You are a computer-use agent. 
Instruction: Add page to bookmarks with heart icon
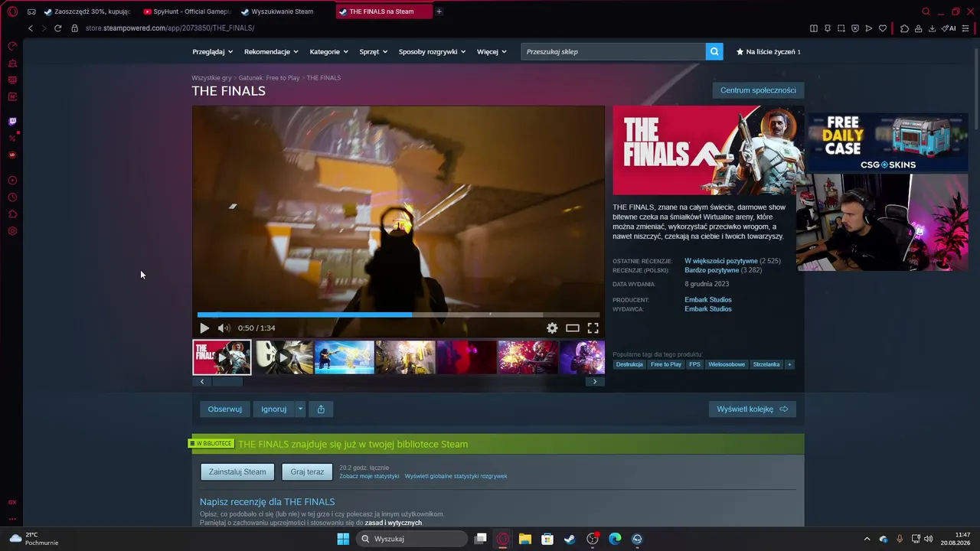point(882,28)
